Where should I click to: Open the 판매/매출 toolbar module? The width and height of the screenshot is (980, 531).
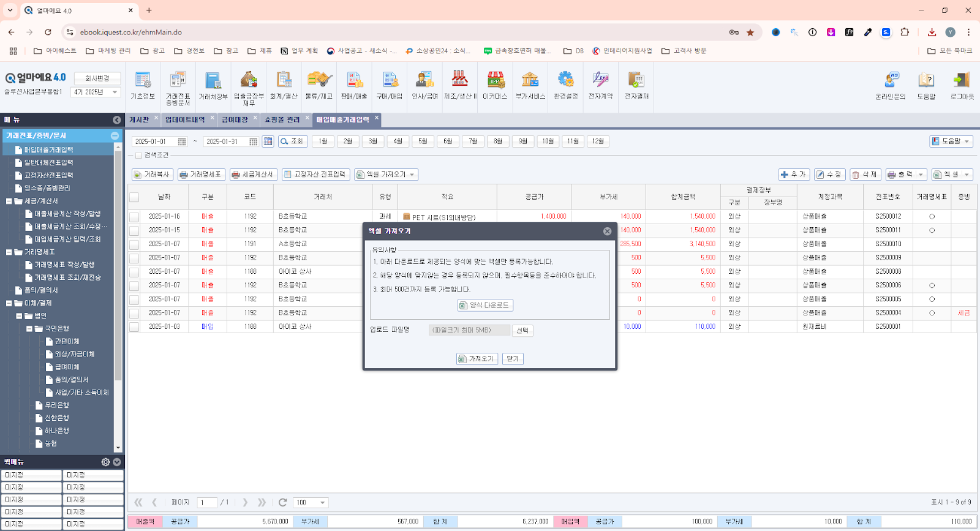pyautogui.click(x=354, y=86)
